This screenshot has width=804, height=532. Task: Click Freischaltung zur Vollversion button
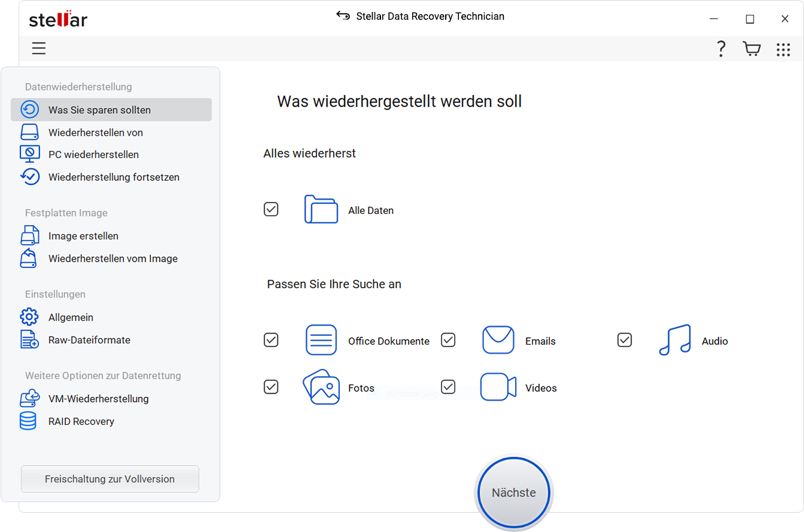(x=110, y=479)
